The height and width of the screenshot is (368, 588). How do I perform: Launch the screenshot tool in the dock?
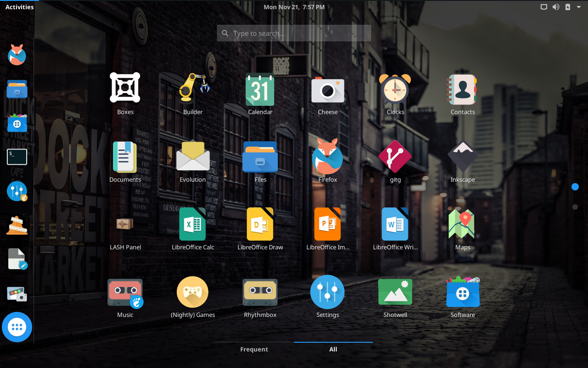[x=17, y=294]
